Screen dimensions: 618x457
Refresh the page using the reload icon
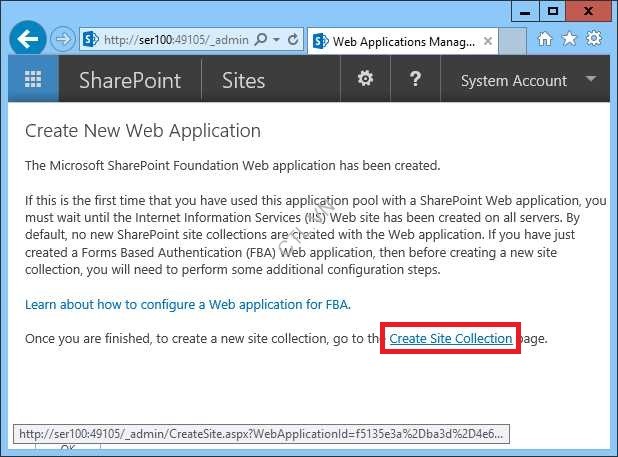[293, 40]
